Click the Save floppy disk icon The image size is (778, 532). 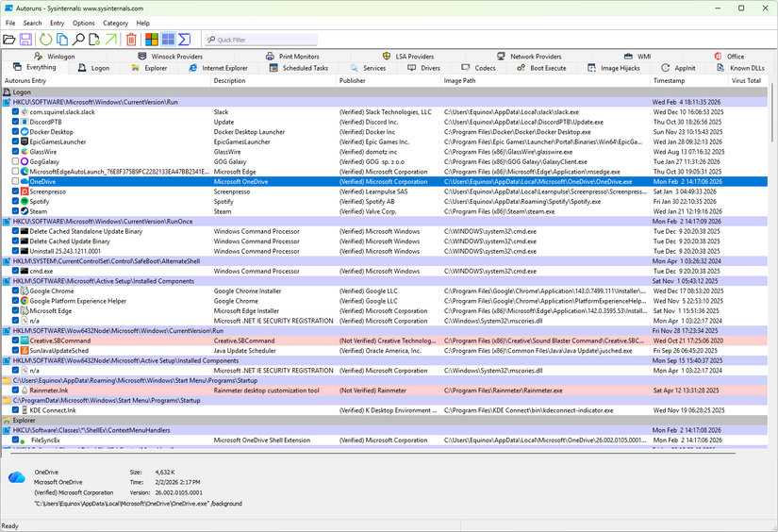pos(25,40)
